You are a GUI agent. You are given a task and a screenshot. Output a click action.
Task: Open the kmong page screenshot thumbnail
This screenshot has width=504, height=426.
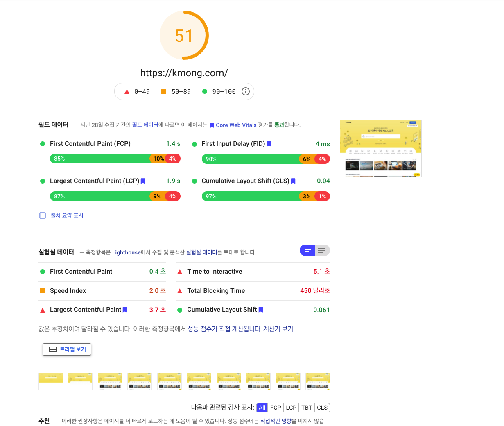[x=381, y=148]
